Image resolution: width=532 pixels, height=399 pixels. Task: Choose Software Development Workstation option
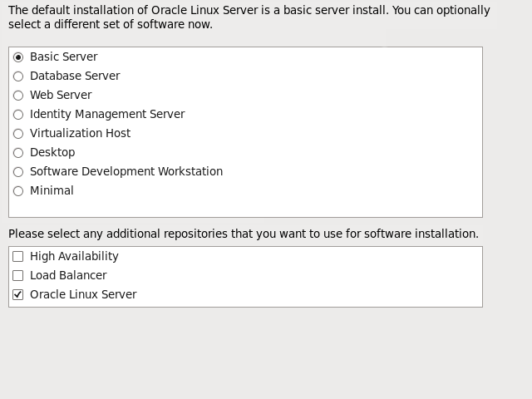pyautogui.click(x=18, y=172)
